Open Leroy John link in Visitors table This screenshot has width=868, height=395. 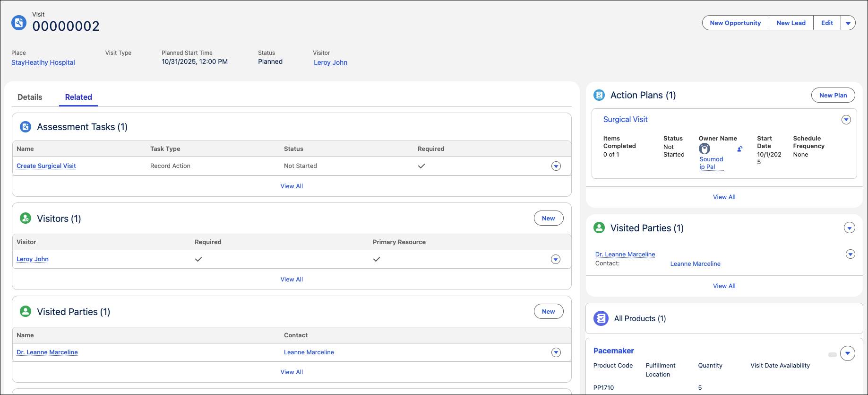(x=33, y=259)
